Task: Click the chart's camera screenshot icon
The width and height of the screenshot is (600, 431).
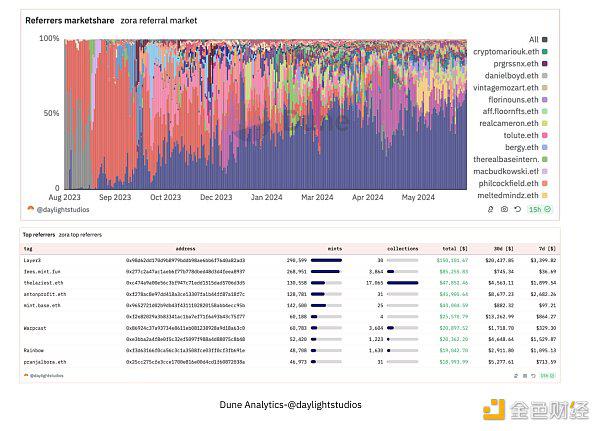Action: coord(504,209)
